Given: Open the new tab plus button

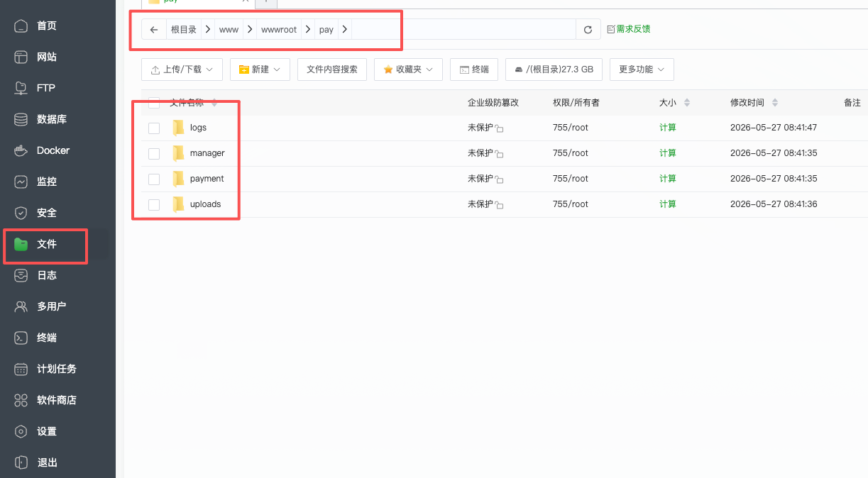Looking at the screenshot, I should coord(265,2).
